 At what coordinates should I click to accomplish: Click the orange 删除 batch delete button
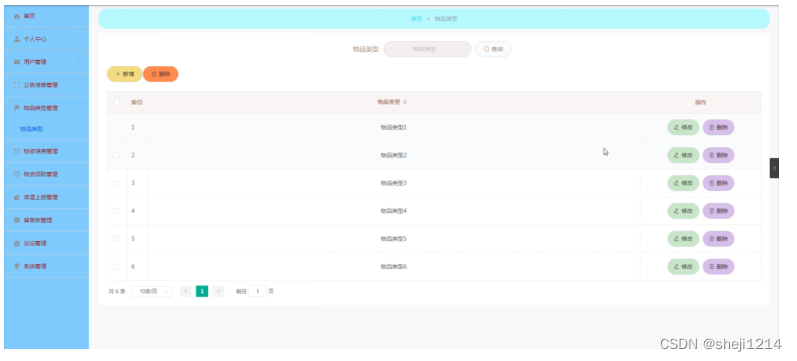point(161,74)
